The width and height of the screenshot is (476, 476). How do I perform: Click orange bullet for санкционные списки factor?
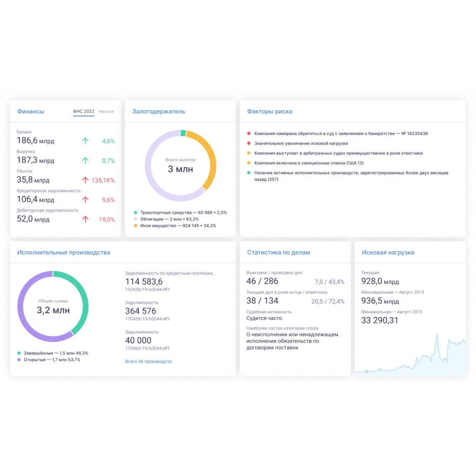[248, 163]
